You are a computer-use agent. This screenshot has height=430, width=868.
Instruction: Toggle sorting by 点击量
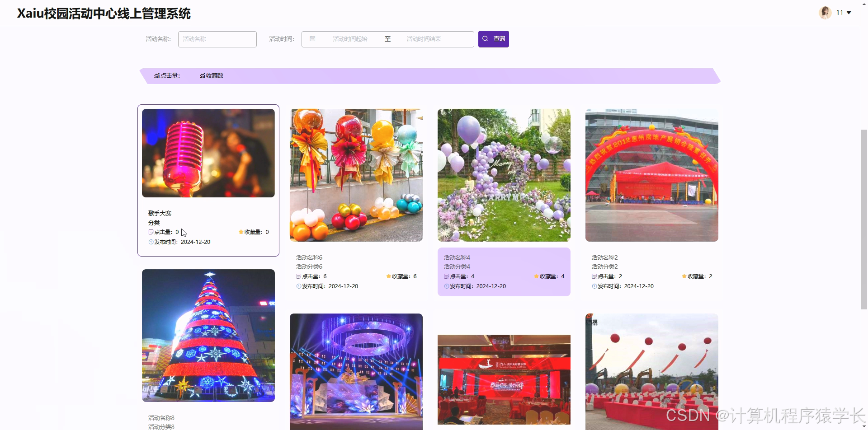point(169,76)
